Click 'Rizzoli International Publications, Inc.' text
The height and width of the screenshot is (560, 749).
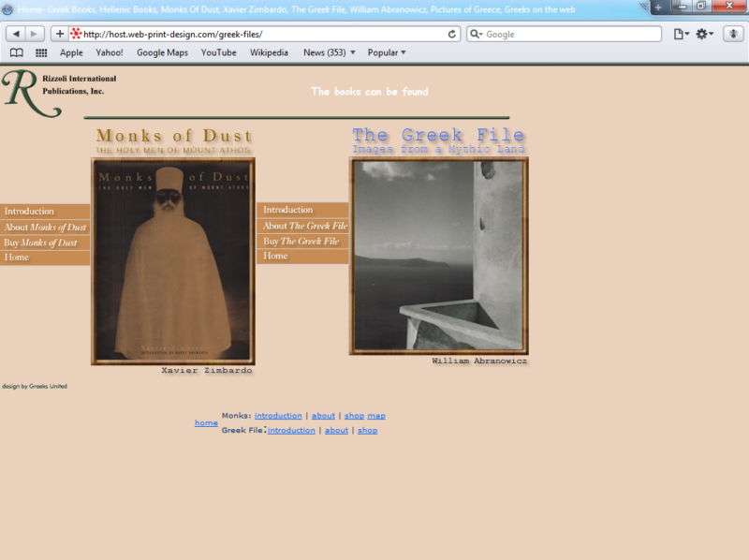pos(80,84)
